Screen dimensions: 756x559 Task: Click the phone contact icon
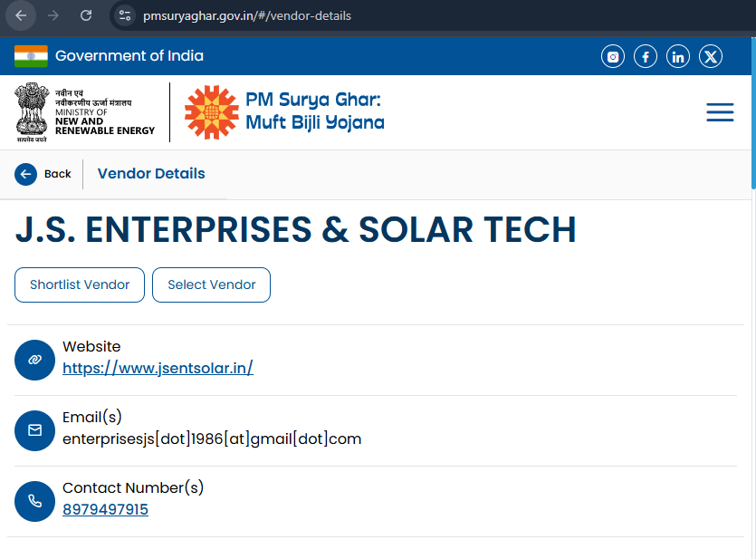34,501
